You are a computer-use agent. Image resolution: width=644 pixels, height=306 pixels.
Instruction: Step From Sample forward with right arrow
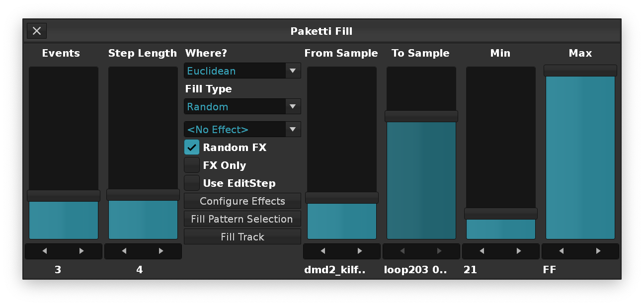pyautogui.click(x=360, y=251)
